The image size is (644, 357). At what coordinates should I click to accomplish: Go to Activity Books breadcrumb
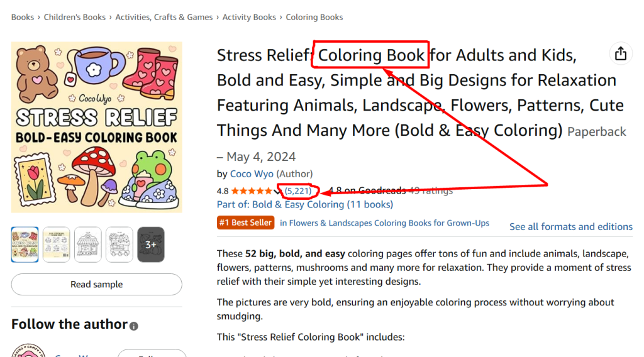[x=249, y=17]
